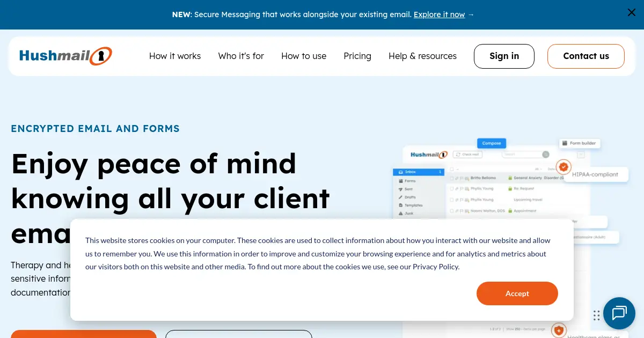The height and width of the screenshot is (338, 644).
Task: Close the top announcement banner
Action: point(632,12)
